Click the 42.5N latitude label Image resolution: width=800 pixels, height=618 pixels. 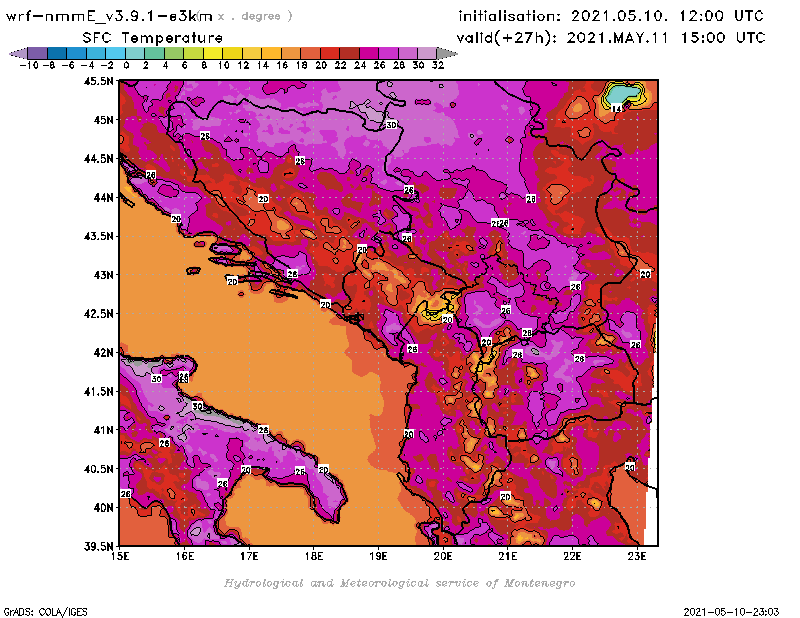pyautogui.click(x=99, y=314)
